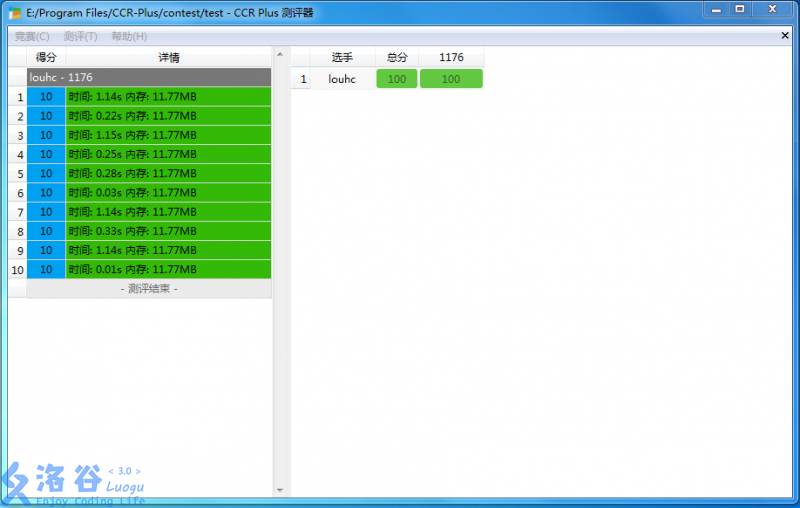Screen dimensions: 800x508
Task: Click the CCR Plus app icon in title bar
Action: pos(15,13)
